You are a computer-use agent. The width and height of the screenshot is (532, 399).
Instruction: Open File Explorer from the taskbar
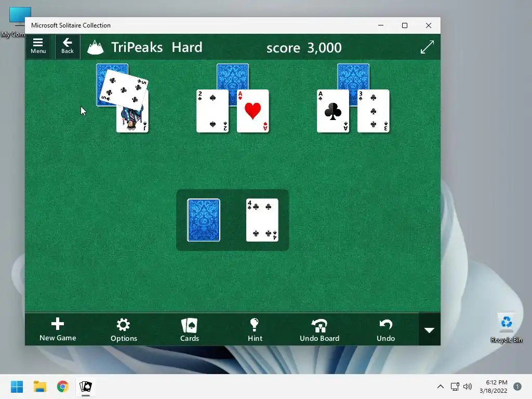(39, 387)
